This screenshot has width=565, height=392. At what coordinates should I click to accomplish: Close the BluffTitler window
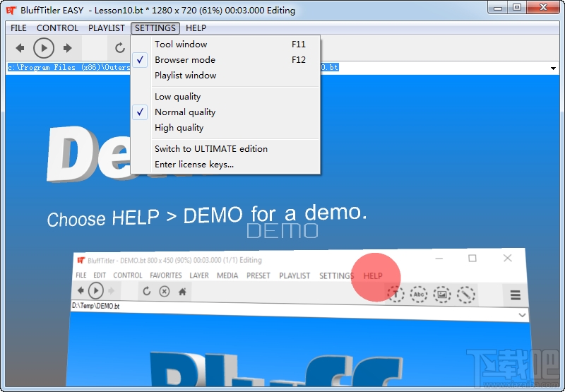(543, 8)
